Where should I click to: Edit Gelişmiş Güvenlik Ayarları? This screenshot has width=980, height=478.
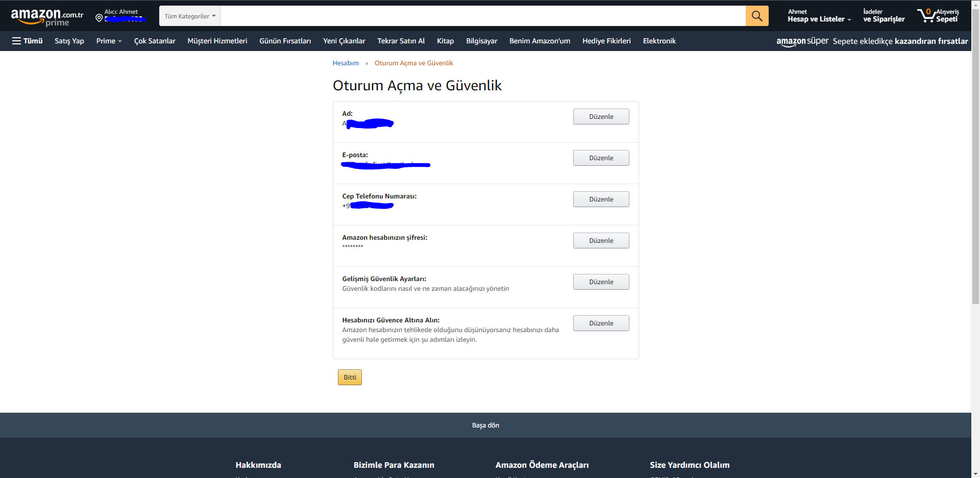point(601,282)
